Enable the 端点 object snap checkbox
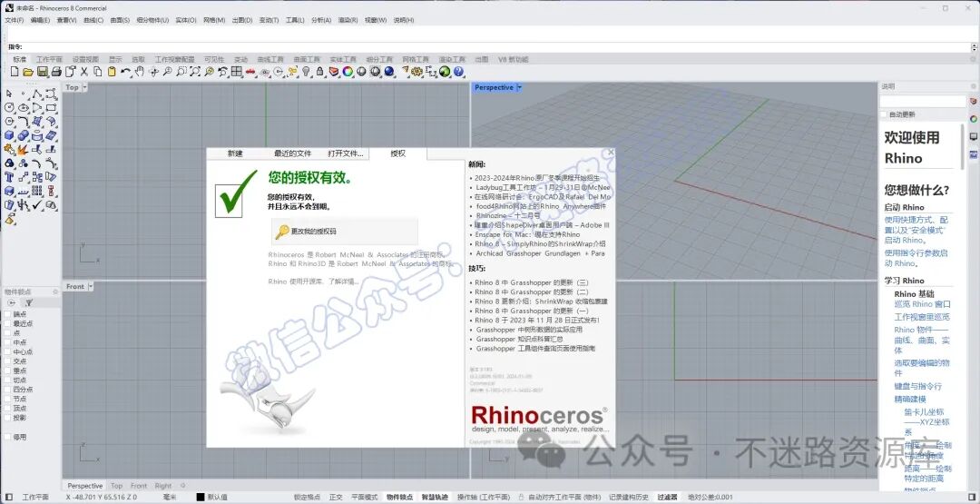The height and width of the screenshot is (504, 980). (x=7, y=314)
